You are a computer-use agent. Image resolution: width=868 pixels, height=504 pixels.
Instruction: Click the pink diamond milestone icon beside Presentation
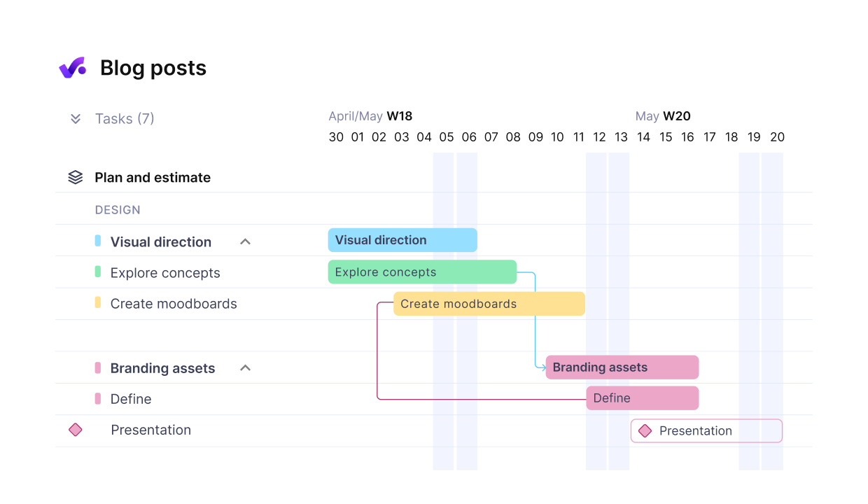pos(75,430)
